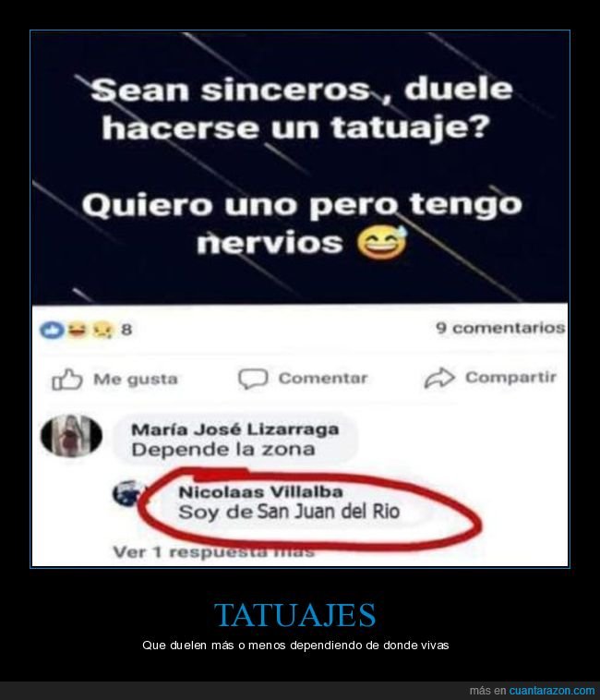Click the blue like reaction icon
This screenshot has height=700, width=600.
click(x=52, y=331)
